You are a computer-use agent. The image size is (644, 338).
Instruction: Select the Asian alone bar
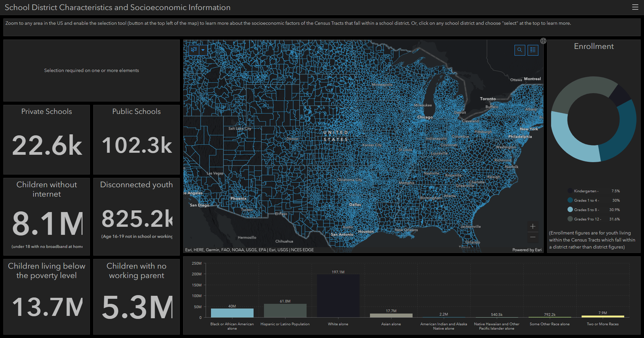pyautogui.click(x=391, y=316)
